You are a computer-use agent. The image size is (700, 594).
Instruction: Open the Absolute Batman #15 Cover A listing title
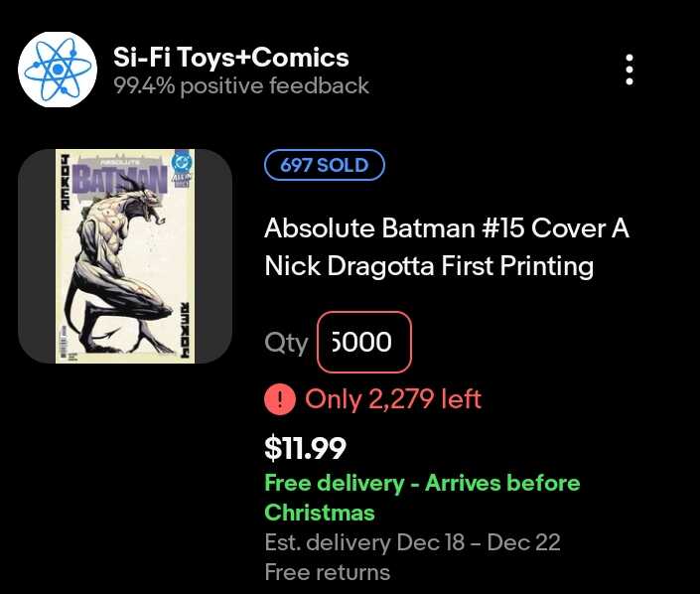447,228
